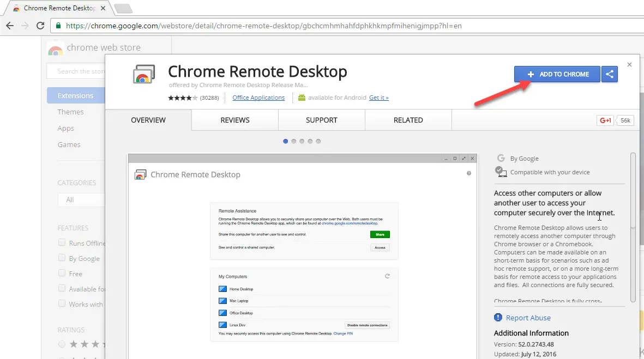
Task: Reload the page with the refresh icon
Action: point(40,26)
